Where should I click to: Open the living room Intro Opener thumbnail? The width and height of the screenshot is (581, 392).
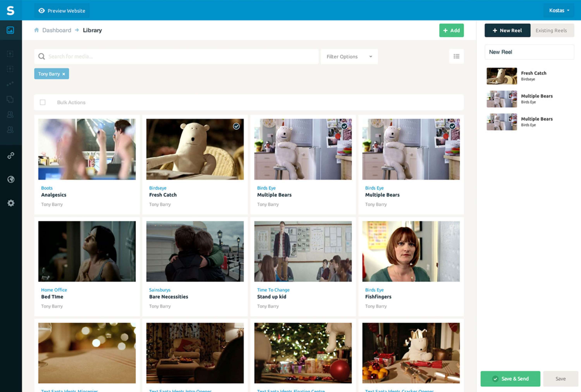coord(195,353)
